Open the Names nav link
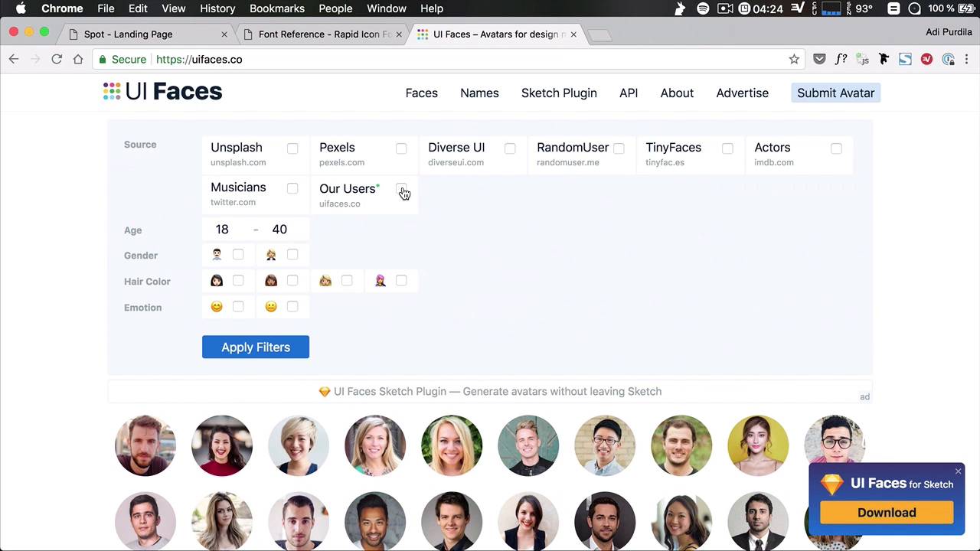 click(x=479, y=93)
